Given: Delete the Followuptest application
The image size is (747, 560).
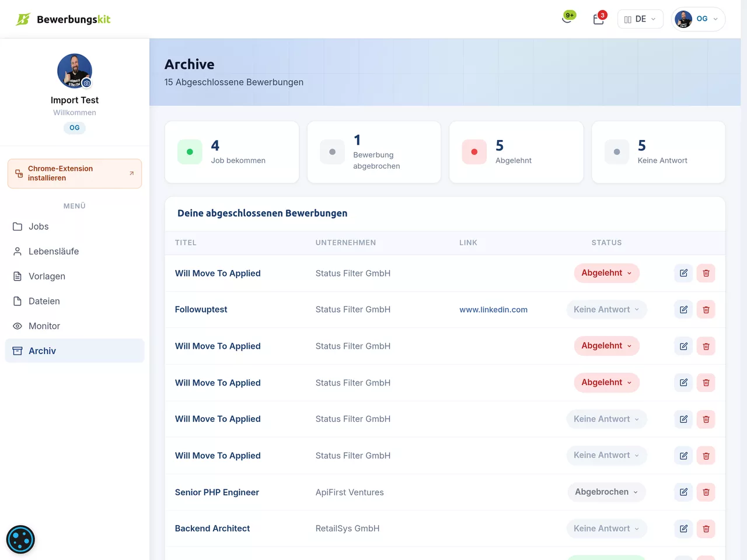Looking at the screenshot, I should click(x=706, y=310).
